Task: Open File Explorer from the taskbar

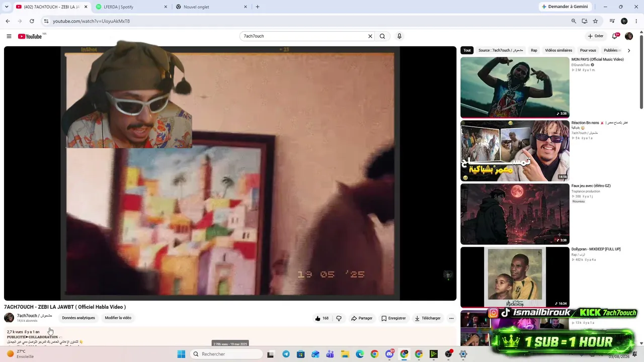Action: click(x=345, y=354)
